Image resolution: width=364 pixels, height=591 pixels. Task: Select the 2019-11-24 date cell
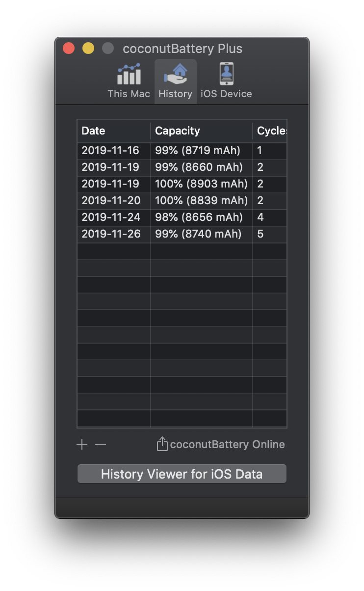114,217
